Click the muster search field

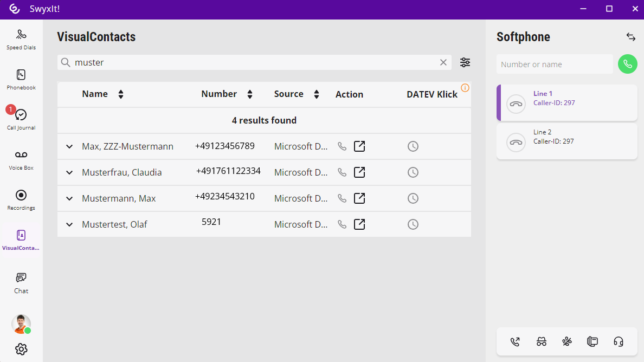coord(254,62)
